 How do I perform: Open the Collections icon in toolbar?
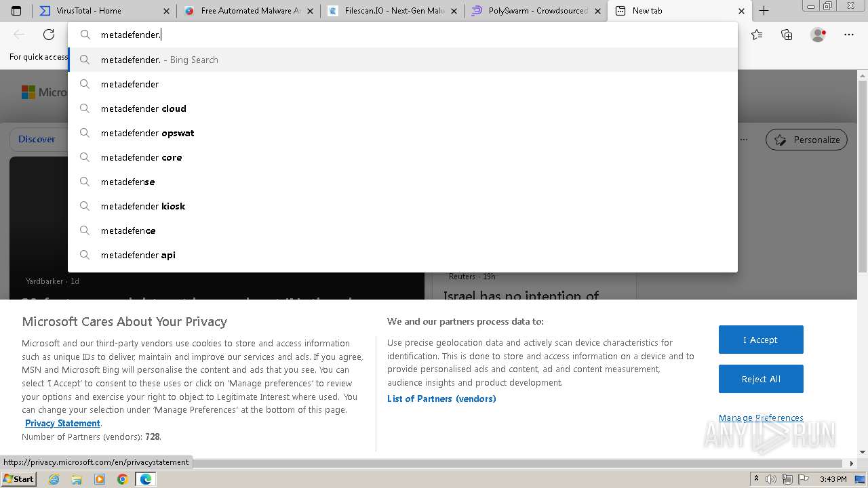787,35
